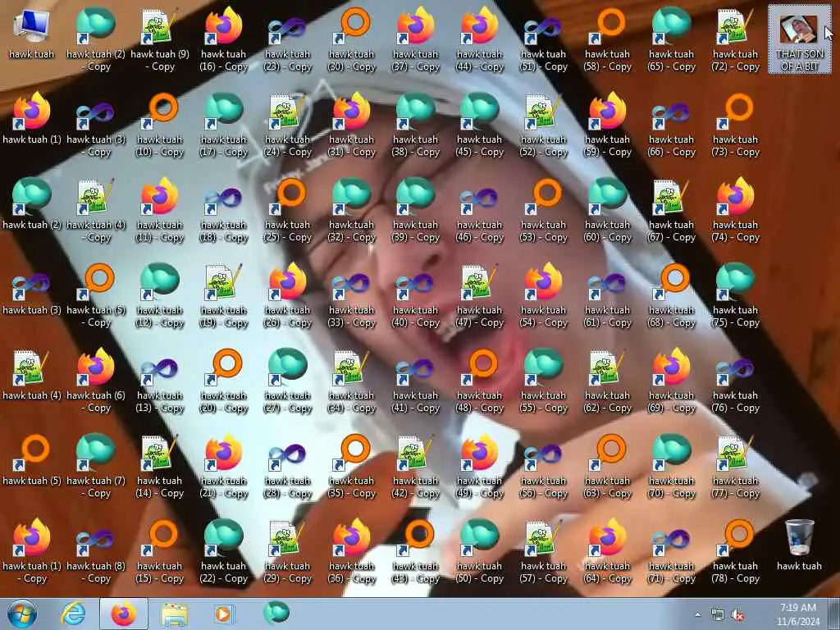Select 'hawk tuah (68) - Copy' shortcut
This screenshot has height=630, width=840.
coord(671,295)
